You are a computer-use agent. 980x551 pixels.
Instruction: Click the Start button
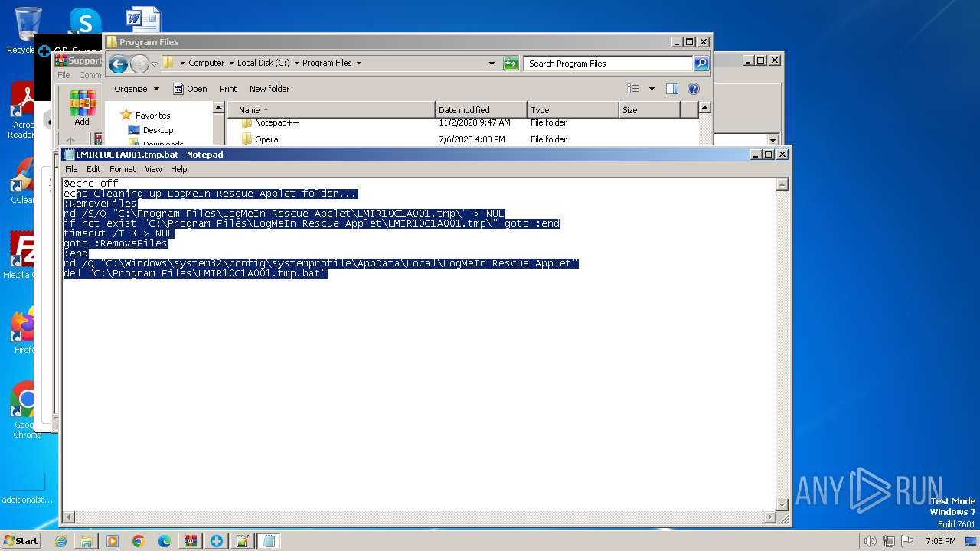point(21,541)
